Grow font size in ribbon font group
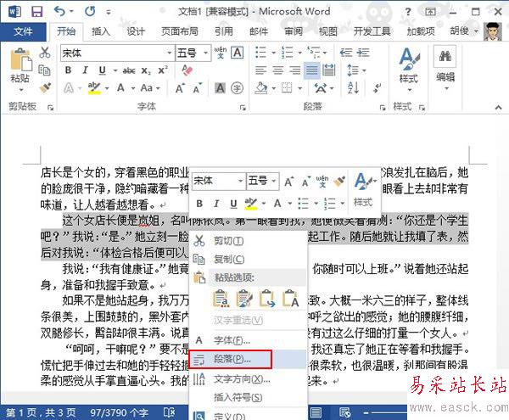 click(x=180, y=88)
